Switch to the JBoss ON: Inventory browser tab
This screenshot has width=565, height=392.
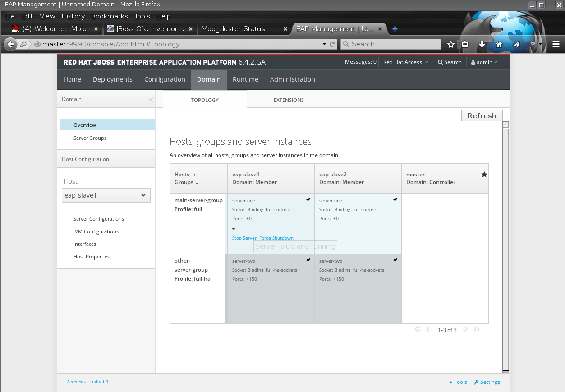tap(150, 29)
